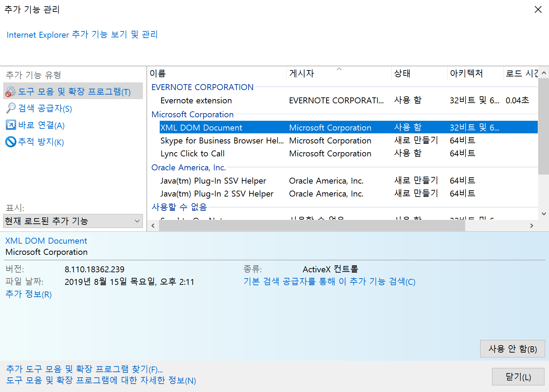Select the toolbars and extensions gear icon

11,91
